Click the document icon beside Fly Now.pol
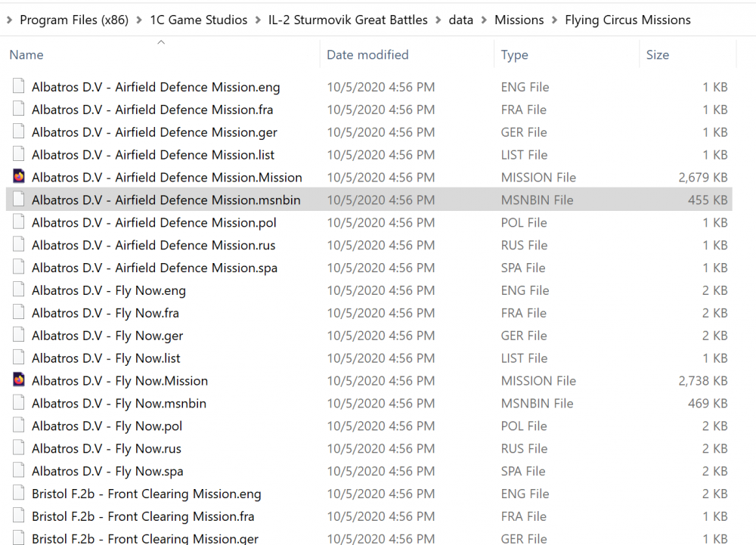This screenshot has width=756, height=545. coord(18,426)
